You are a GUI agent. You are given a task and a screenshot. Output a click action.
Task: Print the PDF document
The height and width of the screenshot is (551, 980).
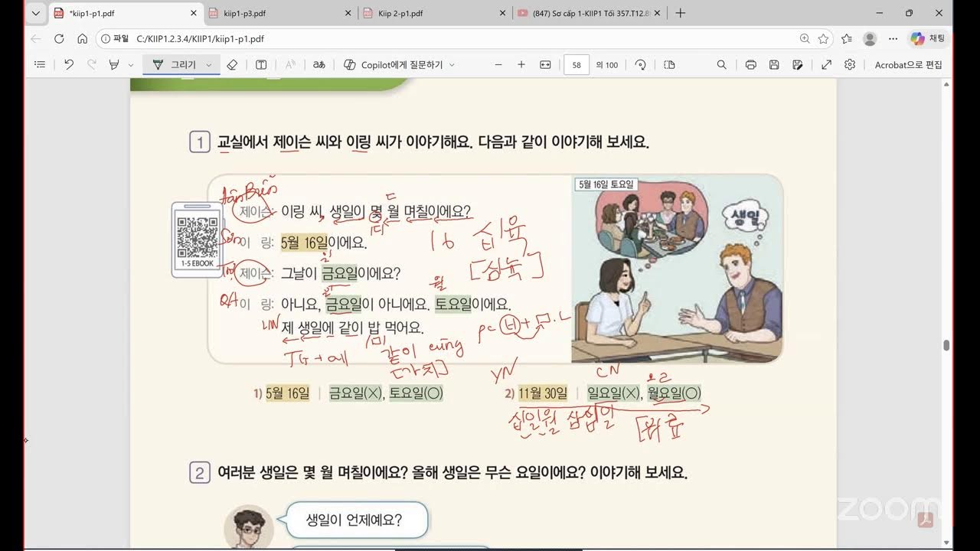[750, 65]
